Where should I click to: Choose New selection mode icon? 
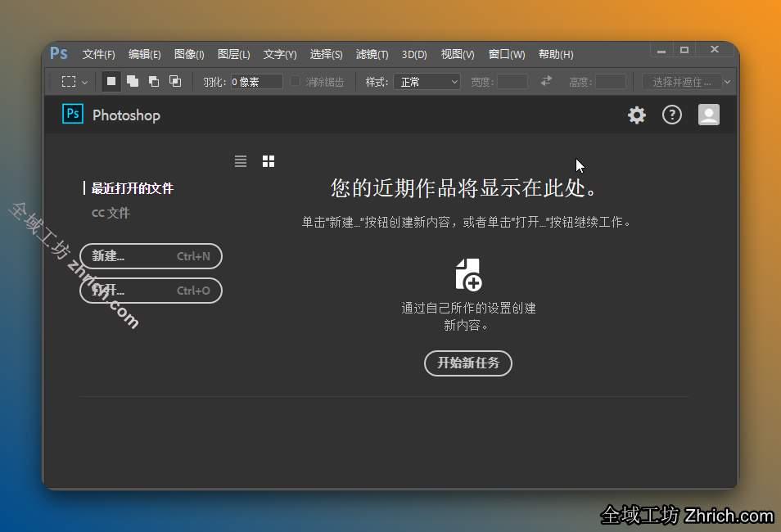click(x=111, y=81)
